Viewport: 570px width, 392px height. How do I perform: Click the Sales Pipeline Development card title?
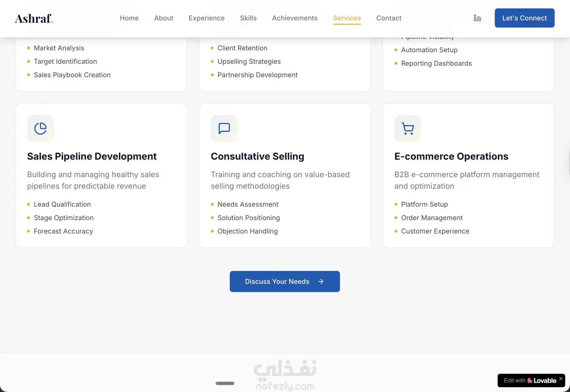pyautogui.click(x=92, y=157)
